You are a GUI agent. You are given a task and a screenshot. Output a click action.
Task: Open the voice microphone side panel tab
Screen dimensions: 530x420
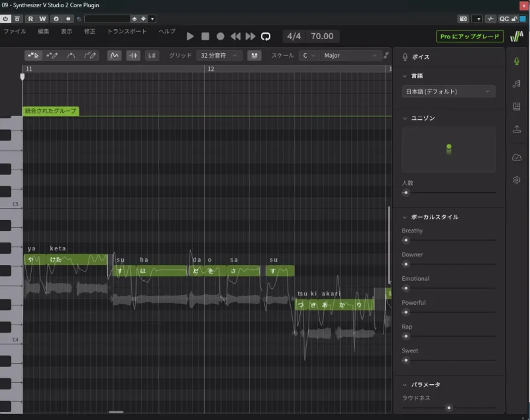click(517, 61)
